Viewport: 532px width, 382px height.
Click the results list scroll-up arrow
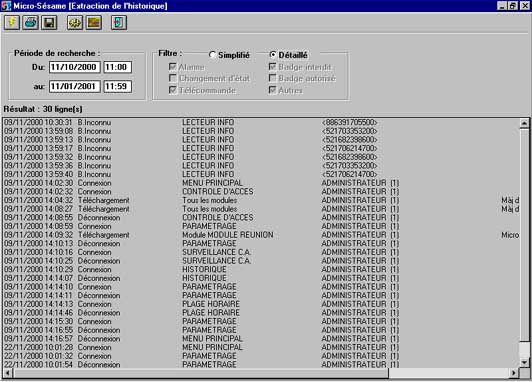(x=524, y=123)
